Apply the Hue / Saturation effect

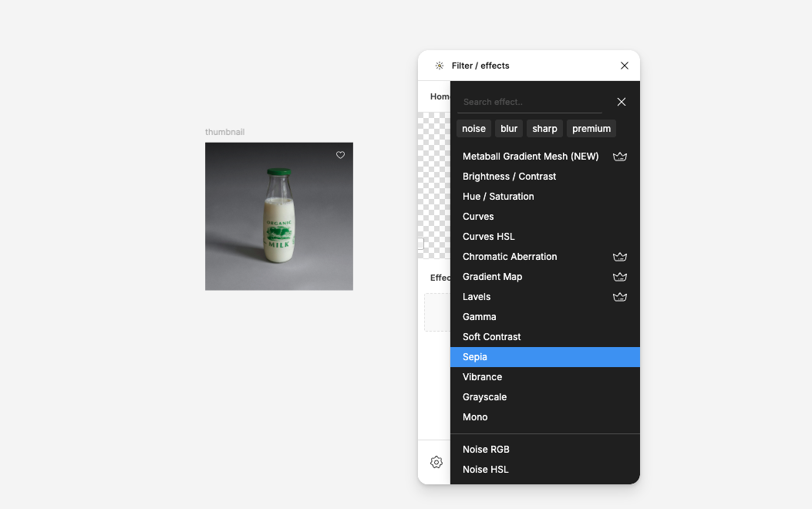[x=498, y=197]
